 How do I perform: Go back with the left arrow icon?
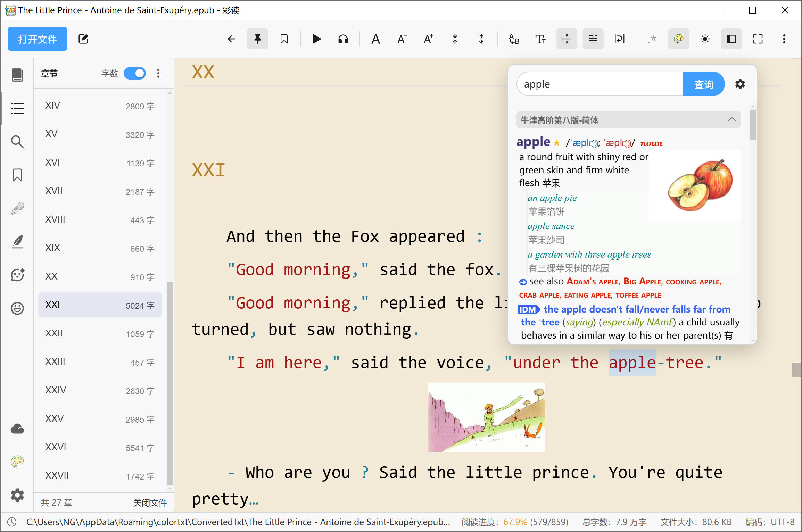coord(231,39)
